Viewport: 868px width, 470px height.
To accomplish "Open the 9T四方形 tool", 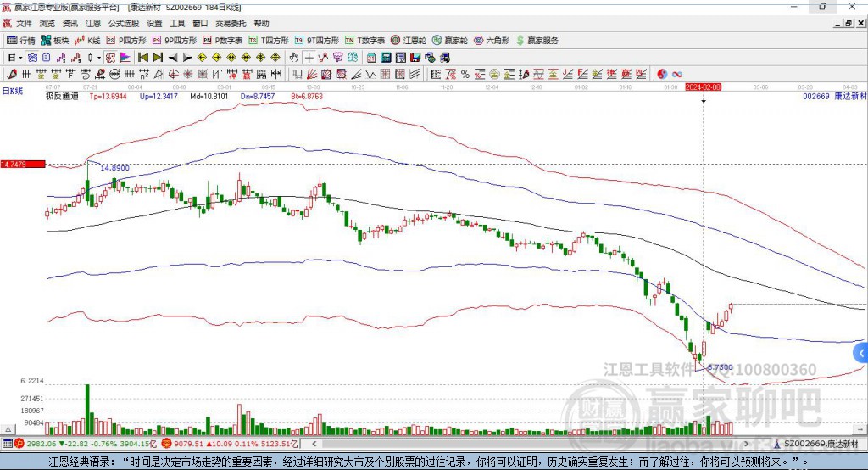I will click(317, 41).
